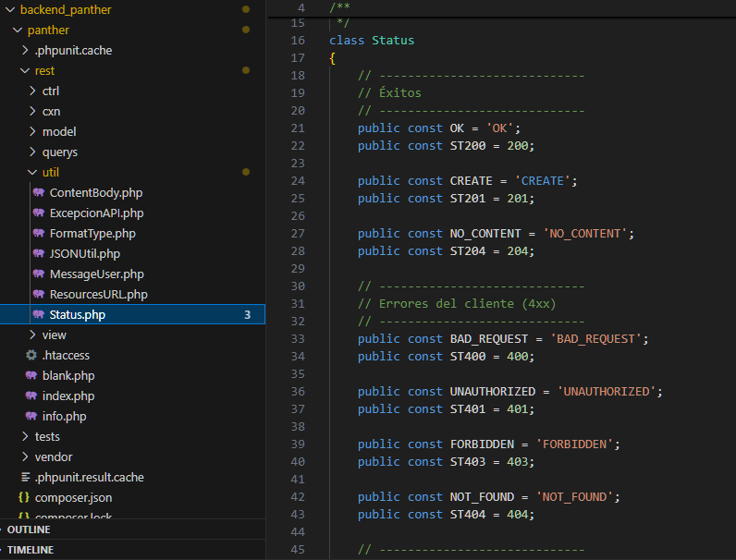Click value 404 on line 43

coord(517,515)
